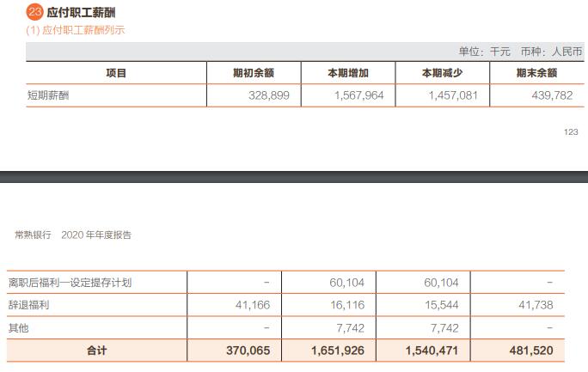The width and height of the screenshot is (588, 372).
Task: Select the 期末余额 column header
Action: pyautogui.click(x=536, y=73)
